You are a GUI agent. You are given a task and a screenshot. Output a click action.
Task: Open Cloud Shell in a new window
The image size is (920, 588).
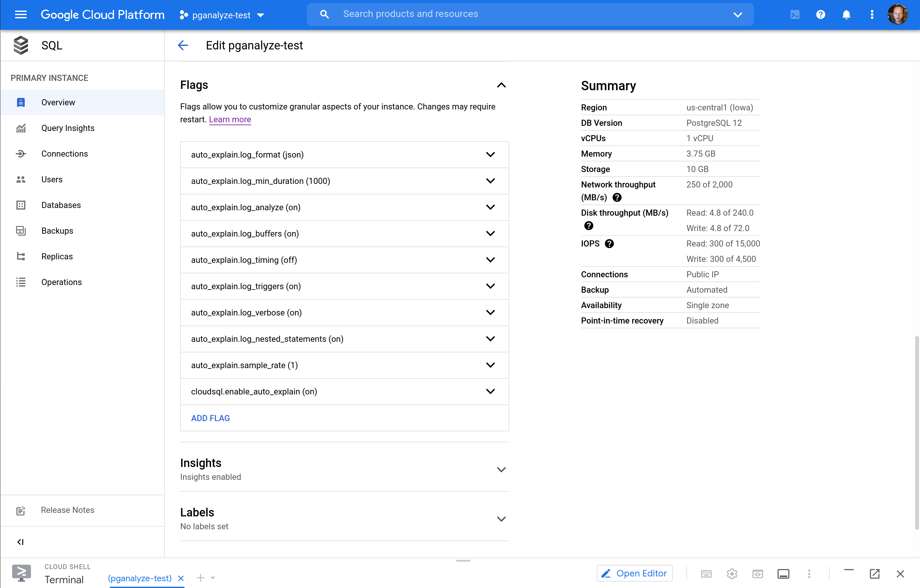click(x=874, y=574)
